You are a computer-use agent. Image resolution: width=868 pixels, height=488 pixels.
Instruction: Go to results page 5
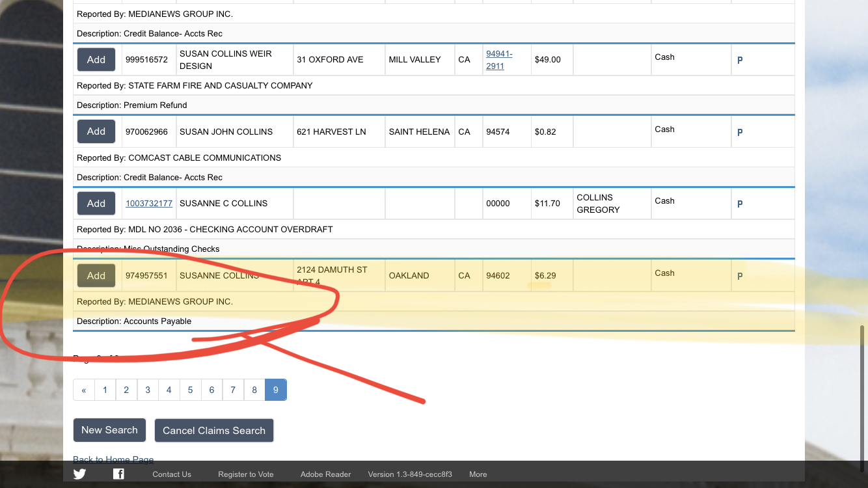(x=191, y=390)
